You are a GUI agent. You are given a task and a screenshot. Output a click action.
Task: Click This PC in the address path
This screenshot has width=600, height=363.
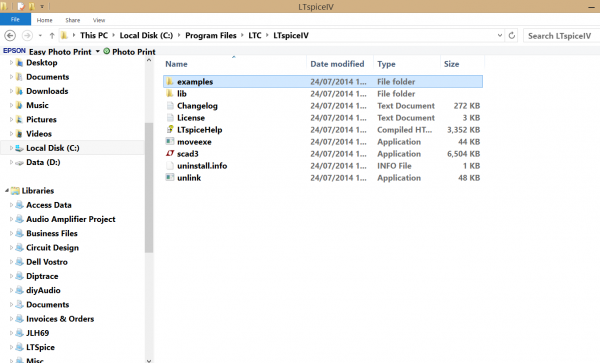coord(94,36)
